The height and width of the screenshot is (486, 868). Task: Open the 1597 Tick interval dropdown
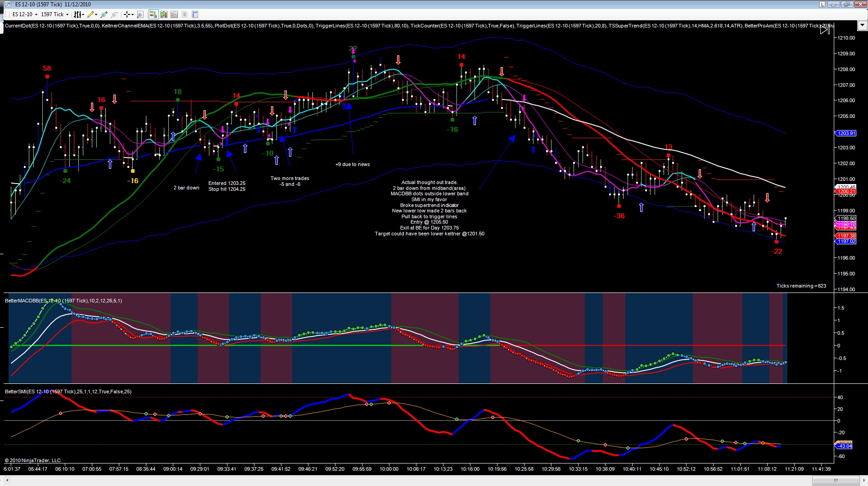tap(55, 14)
